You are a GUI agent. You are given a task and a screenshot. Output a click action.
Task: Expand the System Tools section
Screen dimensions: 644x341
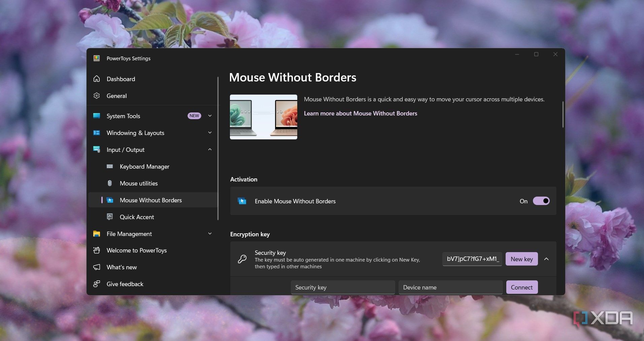click(x=210, y=116)
